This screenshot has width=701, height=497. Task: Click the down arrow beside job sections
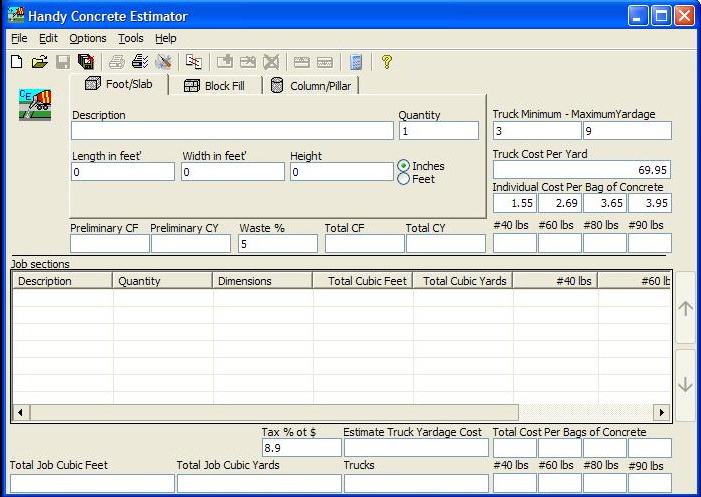click(x=685, y=385)
